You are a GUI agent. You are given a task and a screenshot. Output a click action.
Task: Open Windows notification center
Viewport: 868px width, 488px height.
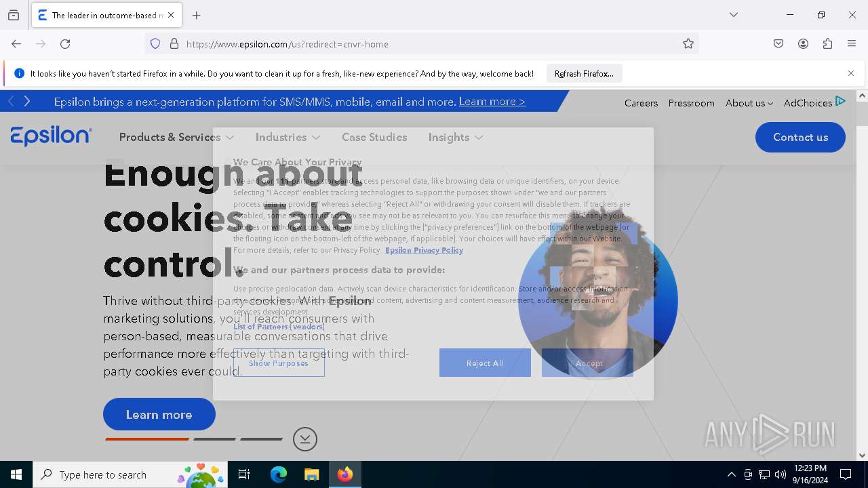point(846,474)
